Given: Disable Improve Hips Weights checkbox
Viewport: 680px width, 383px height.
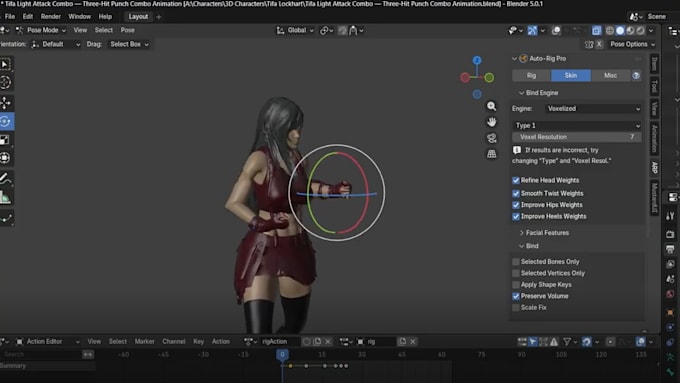Looking at the screenshot, I should (516, 205).
